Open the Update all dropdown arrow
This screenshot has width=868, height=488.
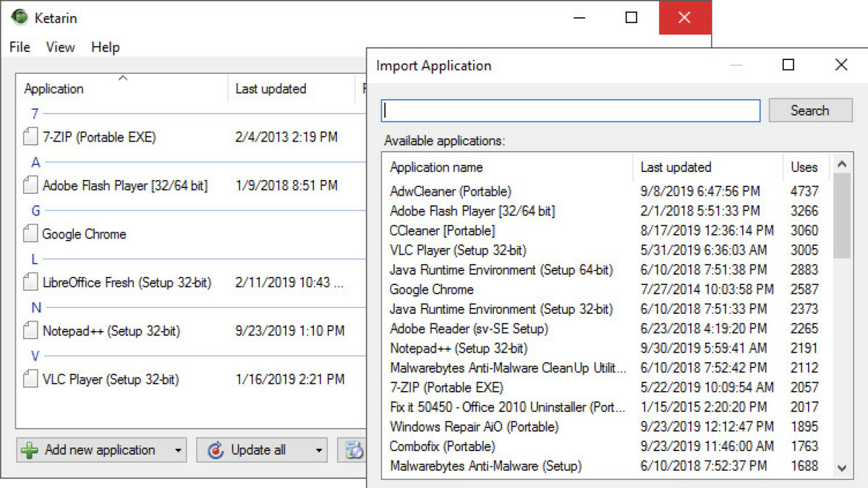click(318, 450)
